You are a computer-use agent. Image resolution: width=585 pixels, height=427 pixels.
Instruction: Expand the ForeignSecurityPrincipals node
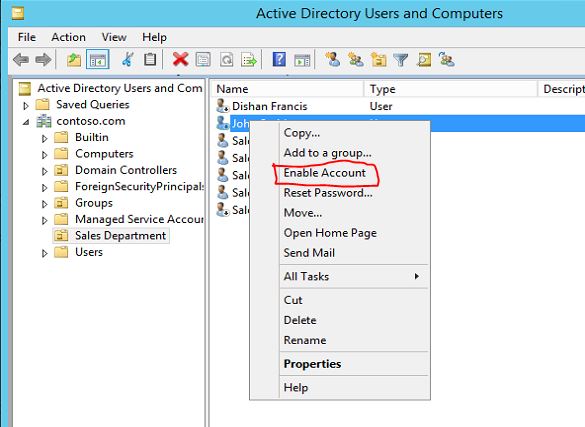(44, 188)
